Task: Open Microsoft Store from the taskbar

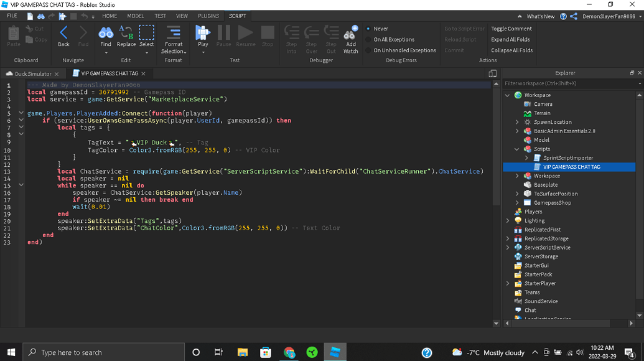Action: 266,352
